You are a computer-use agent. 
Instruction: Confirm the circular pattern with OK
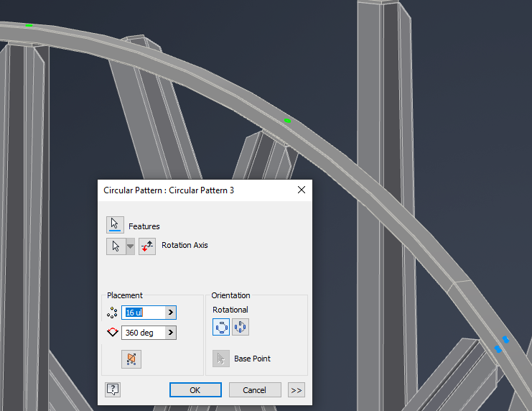(195, 390)
